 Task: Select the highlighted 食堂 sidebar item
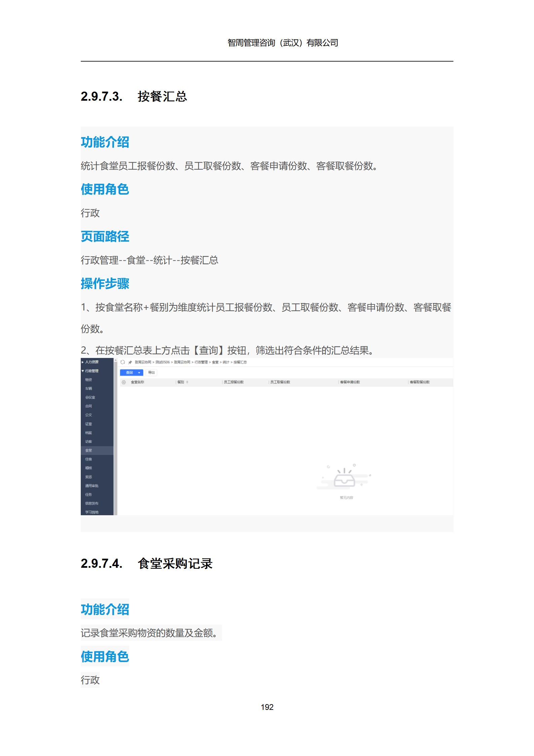(97, 451)
